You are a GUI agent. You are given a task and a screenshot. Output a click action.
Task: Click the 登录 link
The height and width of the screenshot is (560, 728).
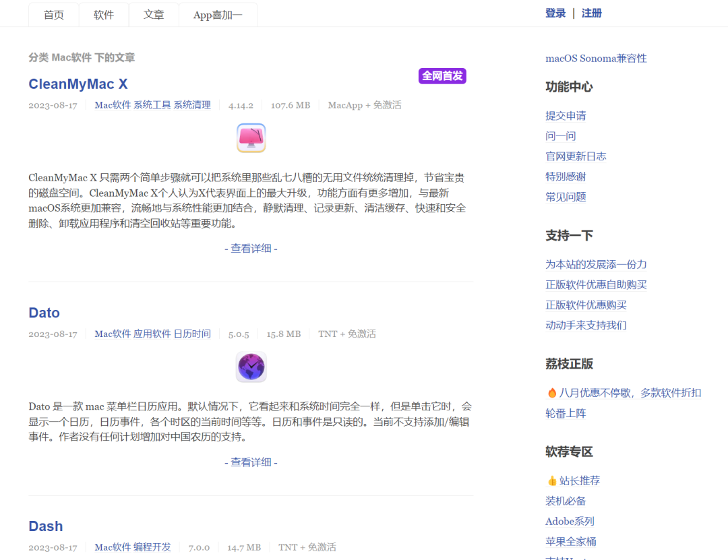[x=555, y=13]
